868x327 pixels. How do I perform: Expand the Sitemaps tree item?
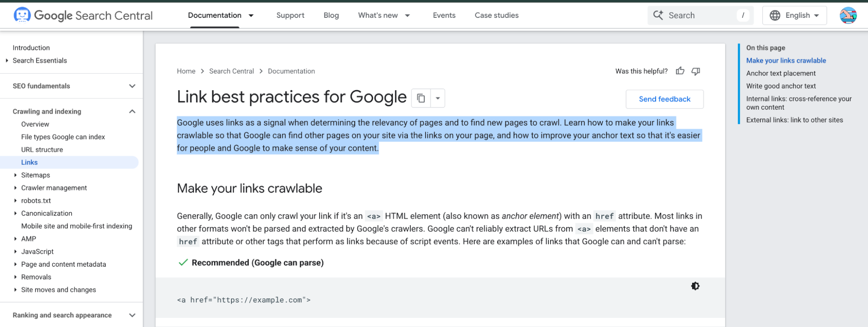tap(16, 175)
